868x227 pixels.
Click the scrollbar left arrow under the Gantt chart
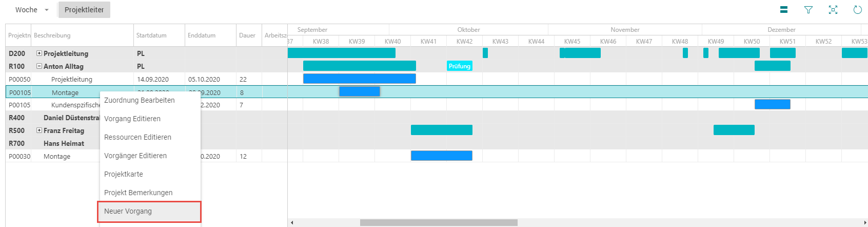click(292, 222)
